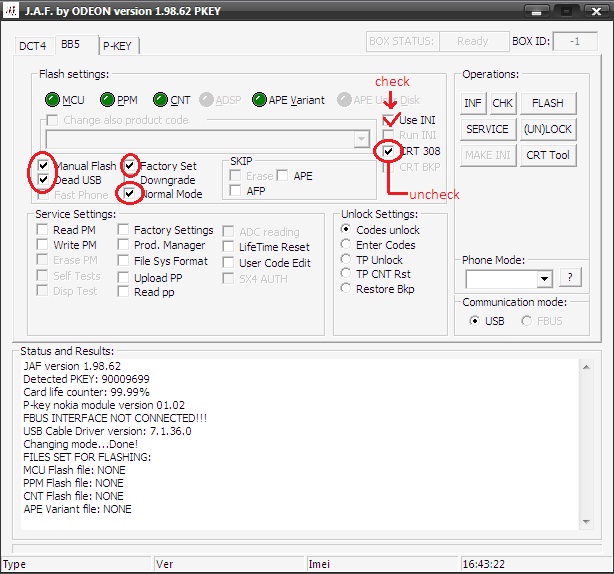The height and width of the screenshot is (574, 614).
Task: Click the CHK button
Action: [x=503, y=103]
